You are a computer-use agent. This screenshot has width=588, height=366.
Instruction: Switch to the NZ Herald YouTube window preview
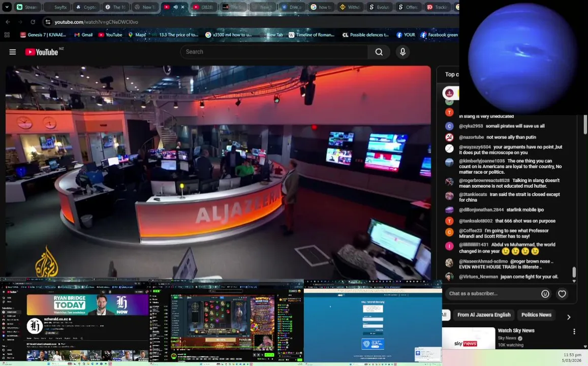tap(75, 321)
